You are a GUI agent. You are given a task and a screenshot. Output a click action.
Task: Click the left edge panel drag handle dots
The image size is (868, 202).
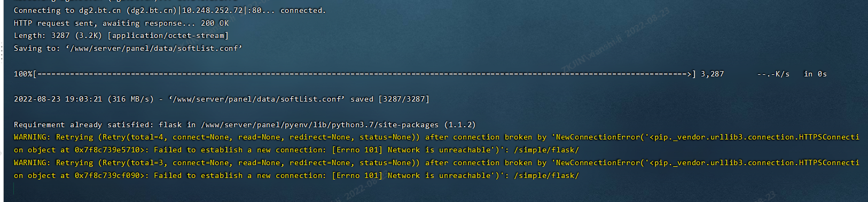point(2,52)
